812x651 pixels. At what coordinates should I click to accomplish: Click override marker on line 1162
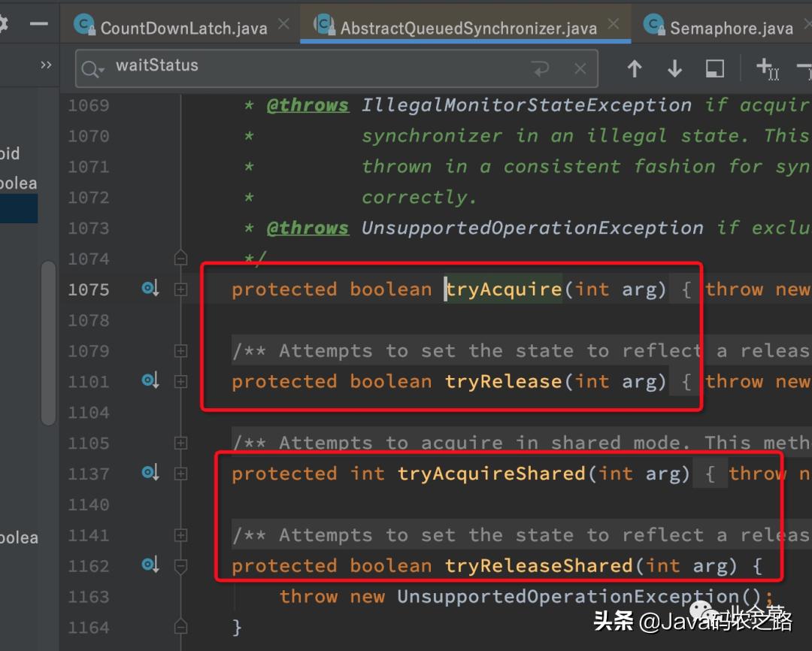150,565
